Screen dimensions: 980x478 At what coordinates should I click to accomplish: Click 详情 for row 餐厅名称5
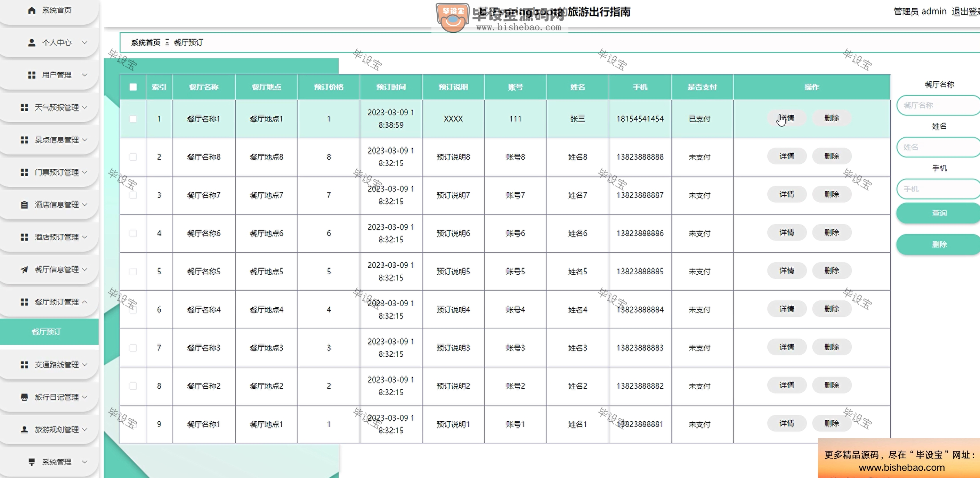pos(787,270)
